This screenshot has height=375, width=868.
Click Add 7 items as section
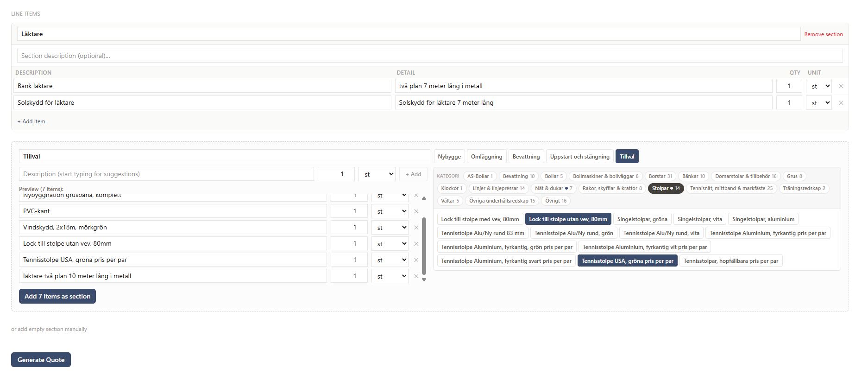[57, 296]
